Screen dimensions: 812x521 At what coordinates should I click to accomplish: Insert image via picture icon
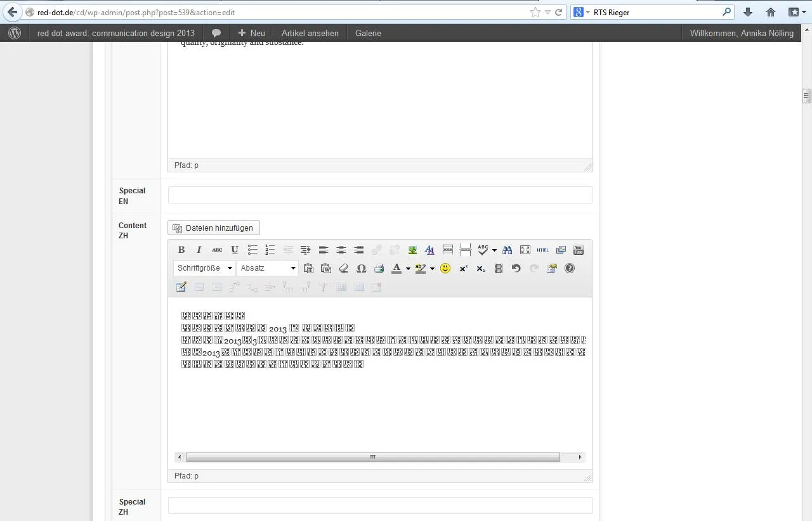[x=412, y=250]
